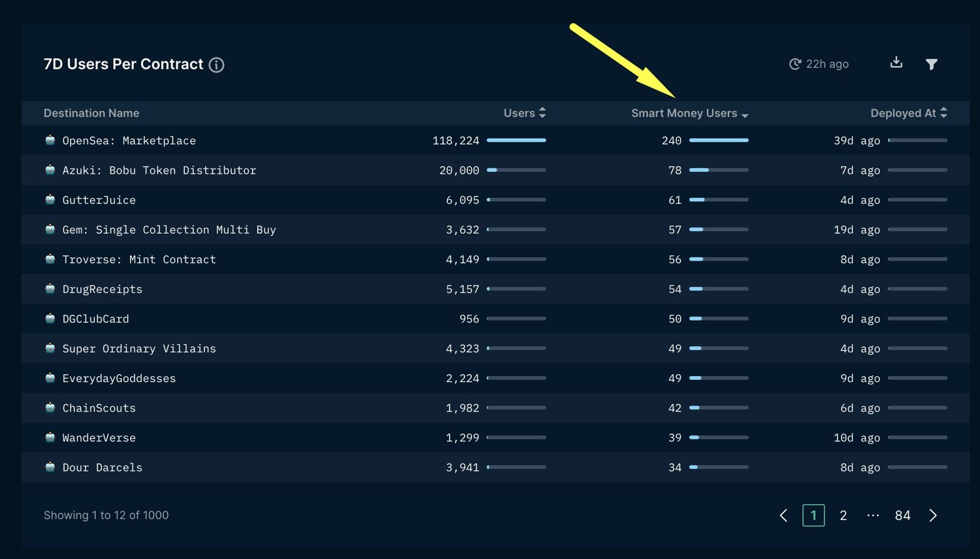
Task: Jump to last page 84
Action: pyautogui.click(x=903, y=515)
